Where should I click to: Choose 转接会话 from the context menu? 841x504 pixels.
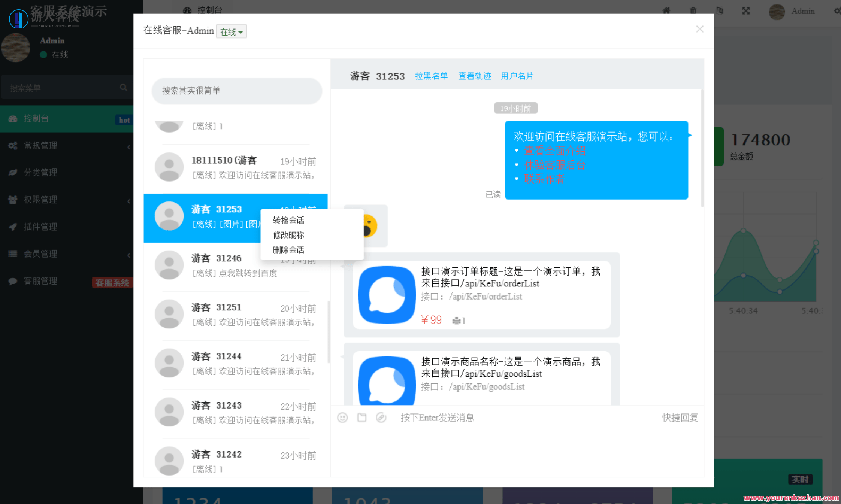point(288,220)
